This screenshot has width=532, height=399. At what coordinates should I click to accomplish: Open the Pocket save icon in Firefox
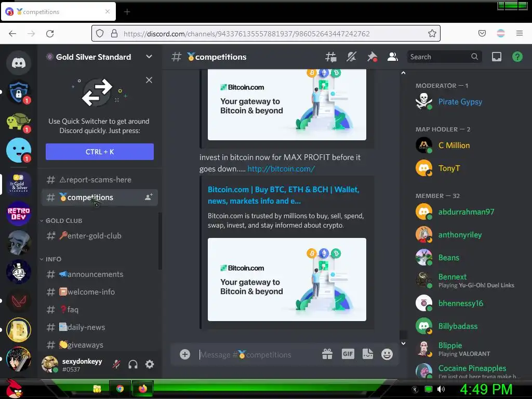[482, 33]
